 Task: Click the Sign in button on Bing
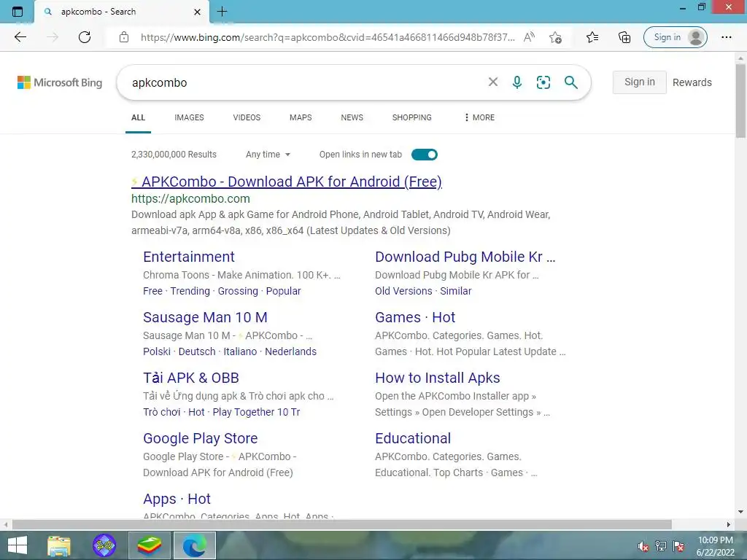click(639, 82)
